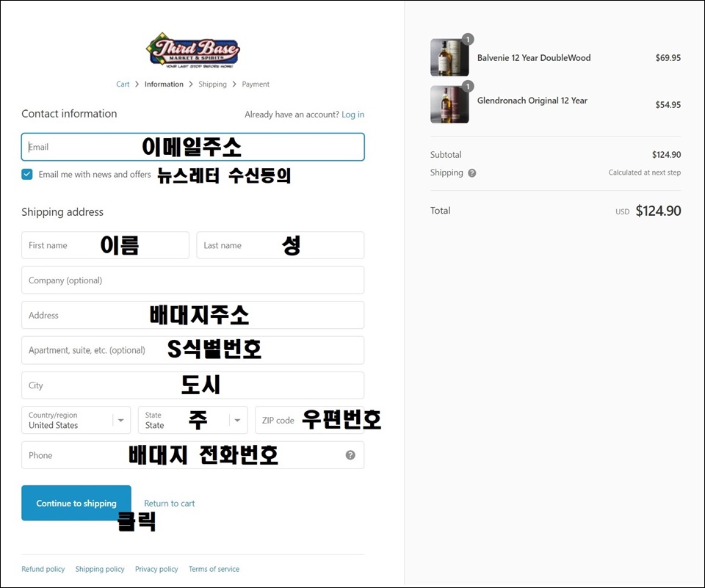Select the Information breadcrumb step
The image size is (705, 588).
click(x=164, y=84)
